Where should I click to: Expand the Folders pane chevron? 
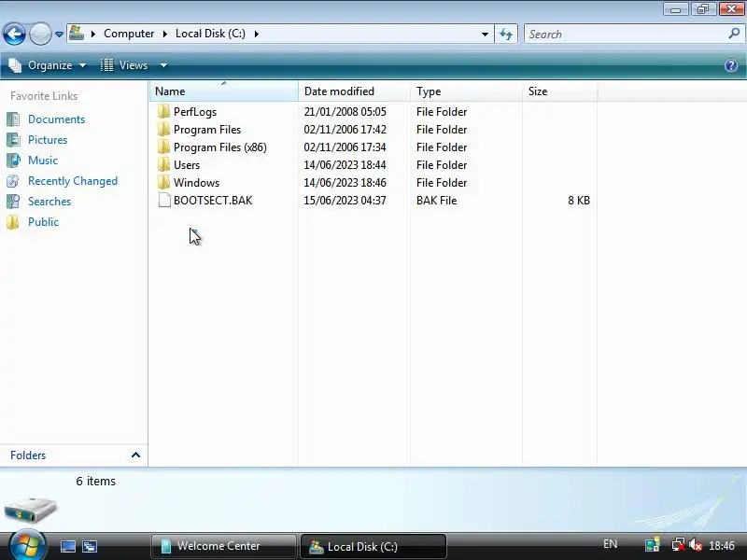135,455
